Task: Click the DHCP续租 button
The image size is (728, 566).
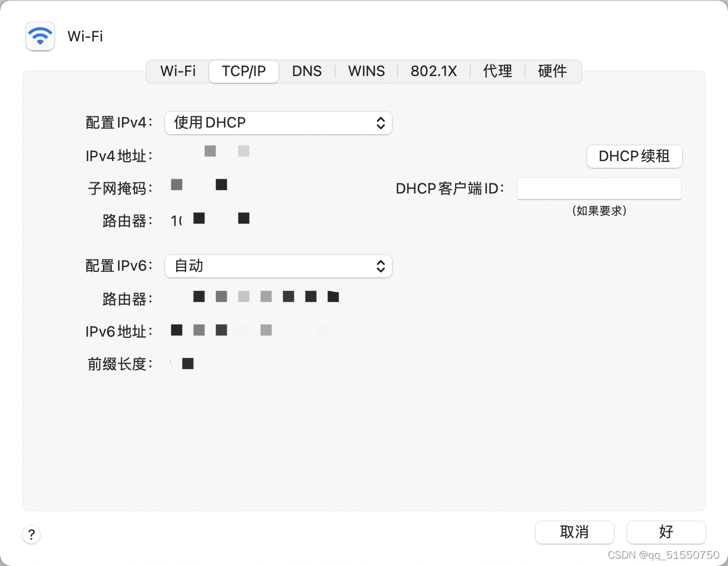Action: pyautogui.click(x=634, y=157)
